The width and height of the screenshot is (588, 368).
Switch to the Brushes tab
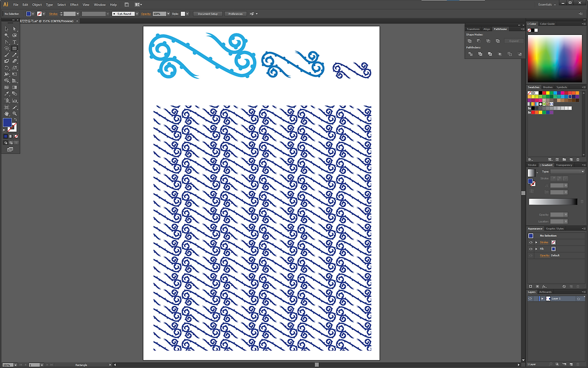(x=548, y=87)
